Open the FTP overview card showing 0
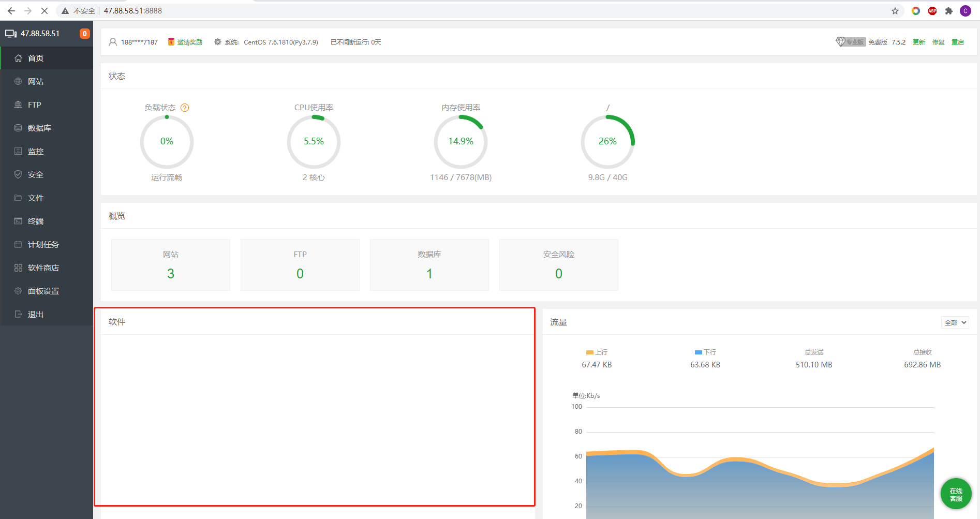 (300, 265)
